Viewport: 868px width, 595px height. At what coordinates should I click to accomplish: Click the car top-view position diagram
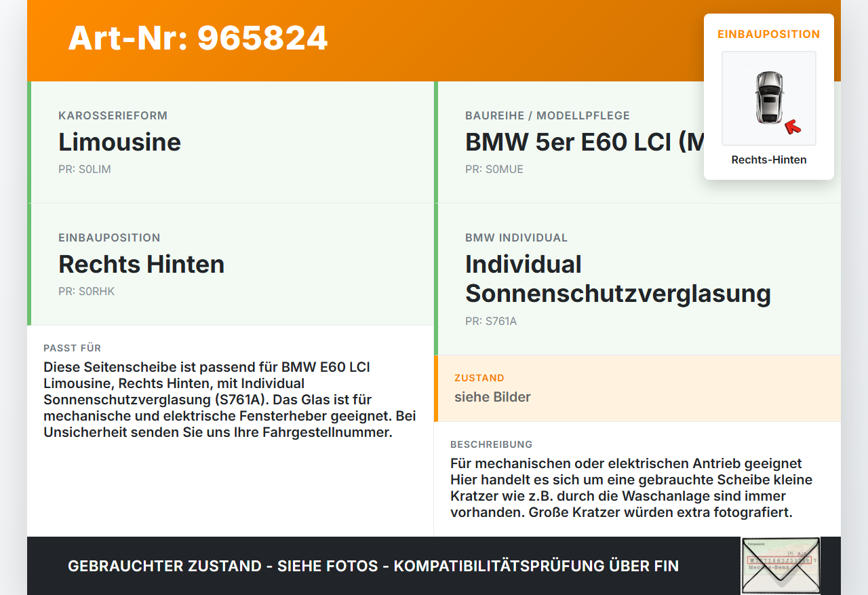coord(768,98)
